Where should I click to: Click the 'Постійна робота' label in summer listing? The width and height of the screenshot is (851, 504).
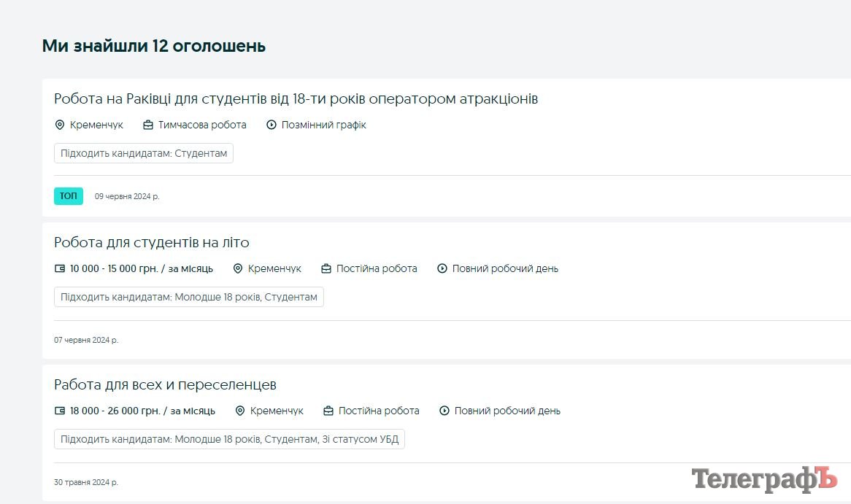pos(377,268)
